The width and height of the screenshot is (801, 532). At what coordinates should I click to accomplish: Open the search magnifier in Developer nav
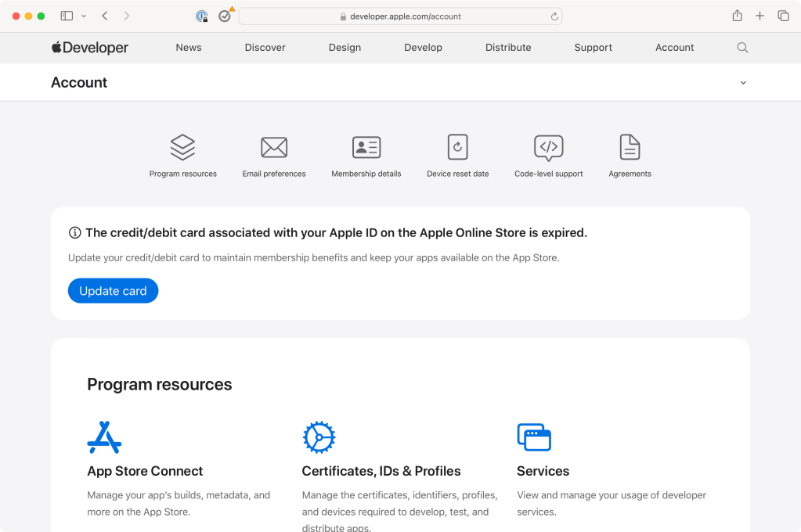click(x=742, y=48)
